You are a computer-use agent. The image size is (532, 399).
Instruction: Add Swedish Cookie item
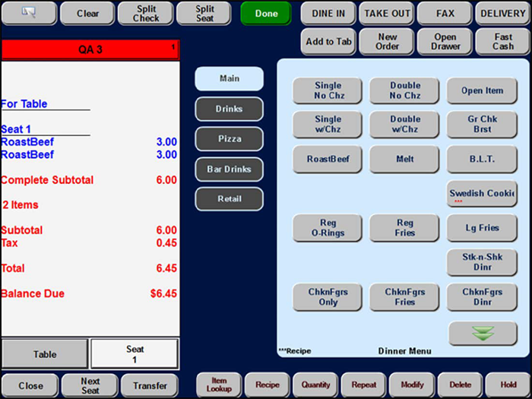click(482, 194)
